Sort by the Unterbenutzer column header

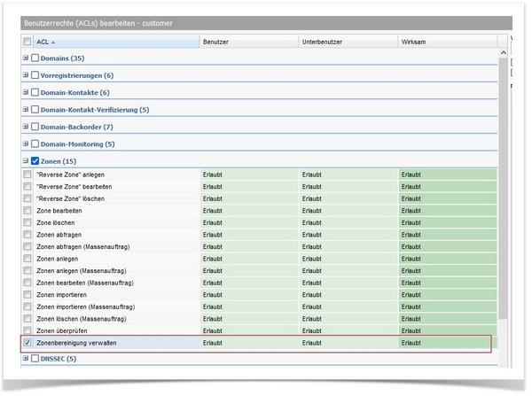click(x=348, y=42)
